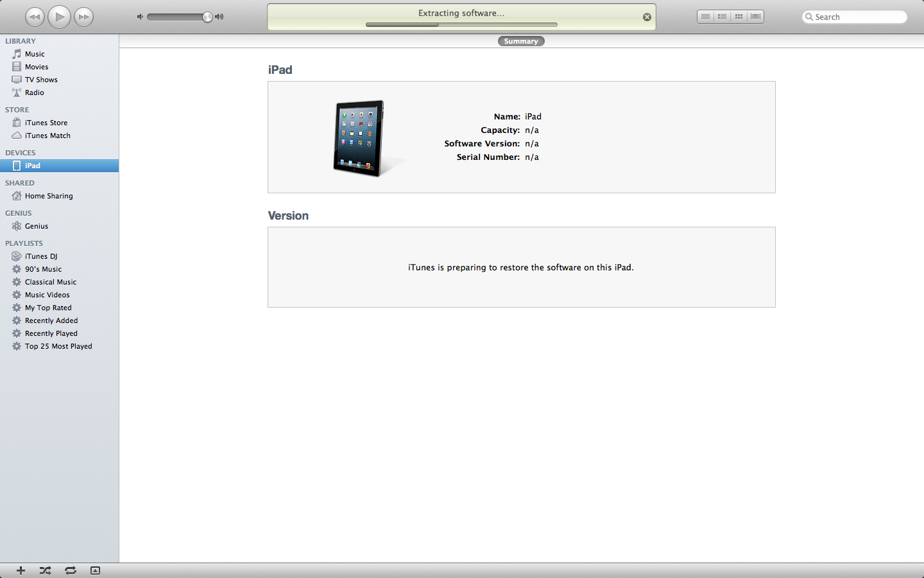Click the Recently Added gear icon
Image resolution: width=924 pixels, height=578 pixels.
click(x=17, y=320)
